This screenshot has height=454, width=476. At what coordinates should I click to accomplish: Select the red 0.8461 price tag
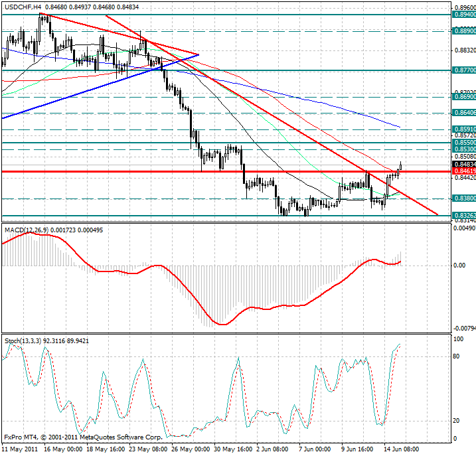pos(463,171)
